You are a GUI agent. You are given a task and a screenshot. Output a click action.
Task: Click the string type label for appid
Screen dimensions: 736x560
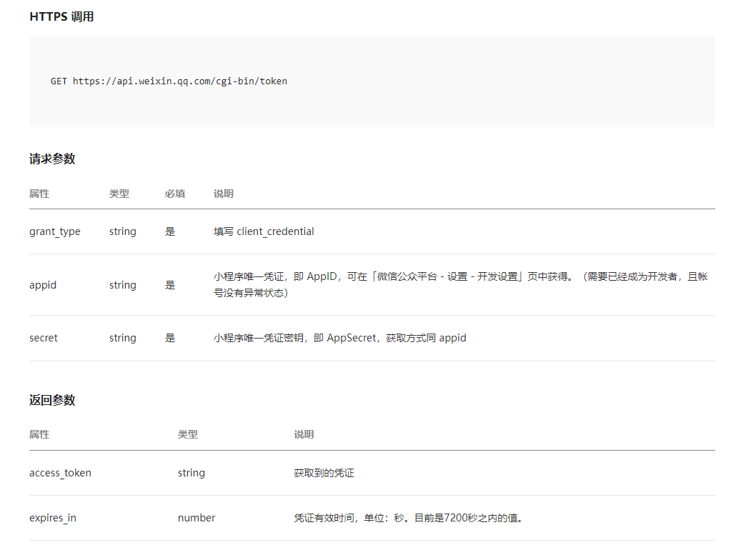122,284
